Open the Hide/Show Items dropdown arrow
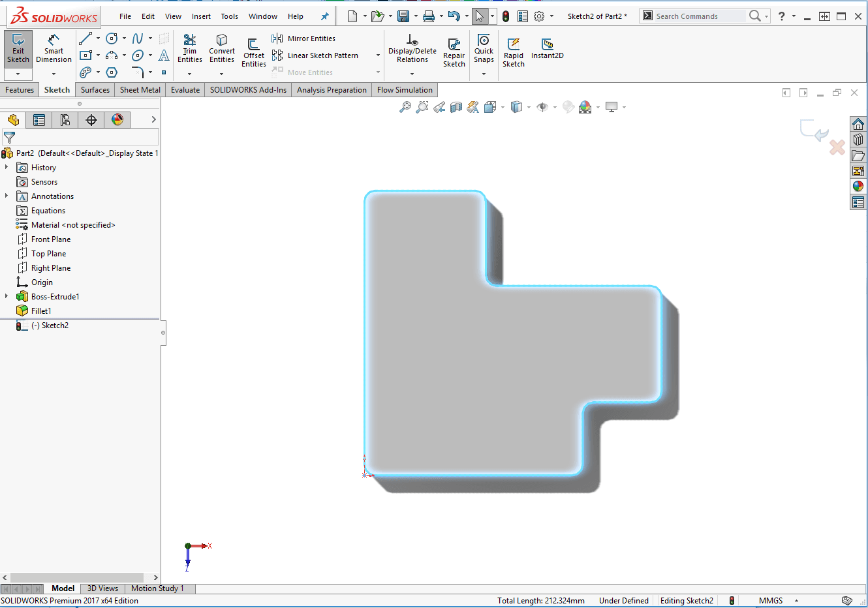The width and height of the screenshot is (868, 608). (555, 108)
